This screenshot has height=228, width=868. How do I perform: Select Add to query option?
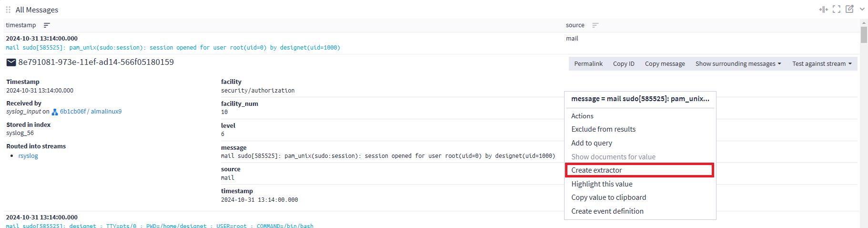[592, 143]
